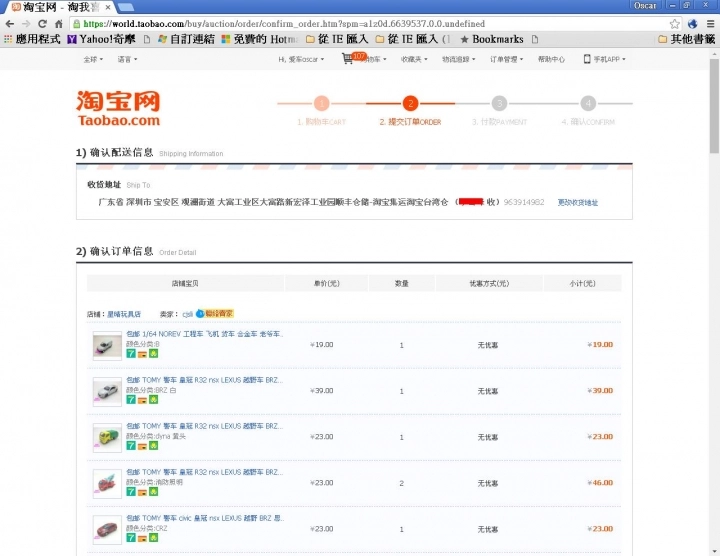Click step 3 付款 PAYMENT circle
Viewport: 720px width, 556px height.
[499, 103]
